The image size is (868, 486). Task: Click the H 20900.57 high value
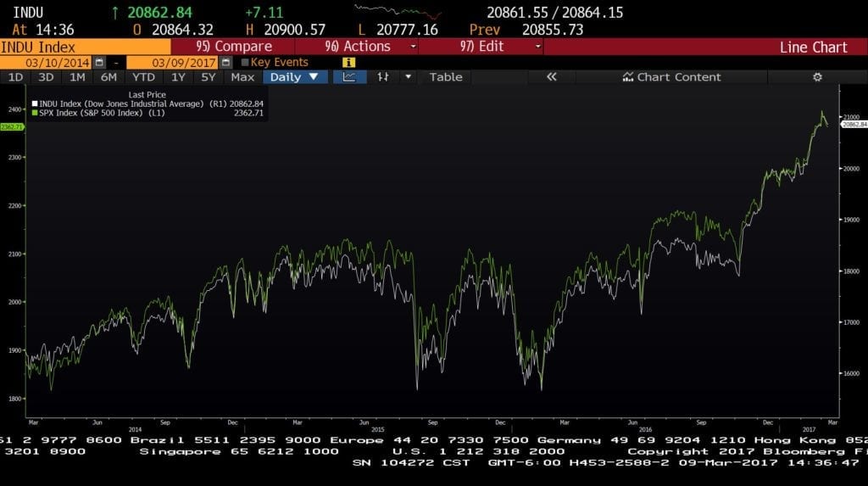286,30
